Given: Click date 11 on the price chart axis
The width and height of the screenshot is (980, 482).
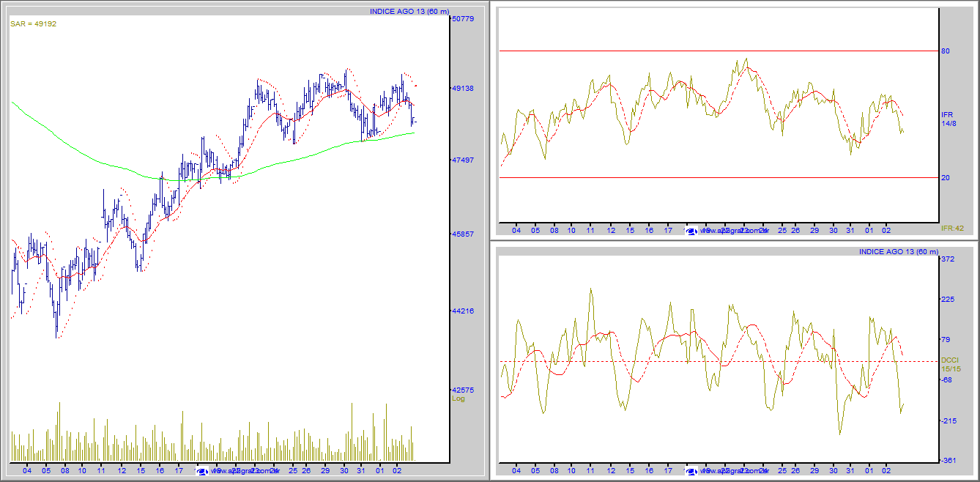Looking at the screenshot, I should [x=102, y=471].
